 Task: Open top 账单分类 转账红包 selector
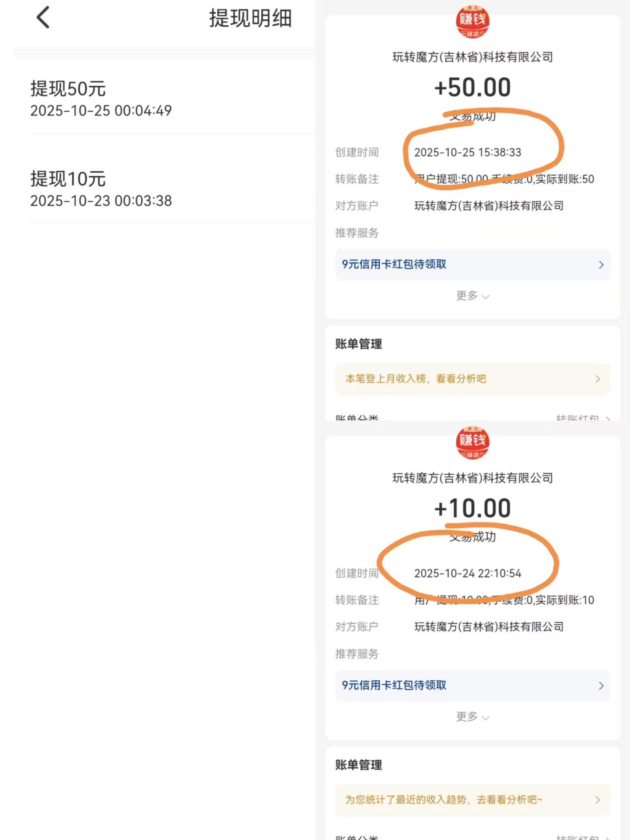583,417
